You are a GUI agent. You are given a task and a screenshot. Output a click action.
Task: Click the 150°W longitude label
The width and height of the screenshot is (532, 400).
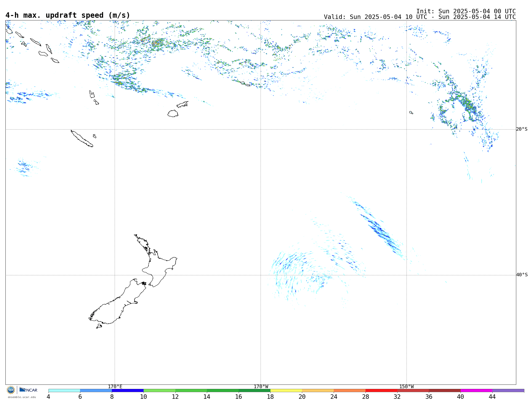(407, 387)
